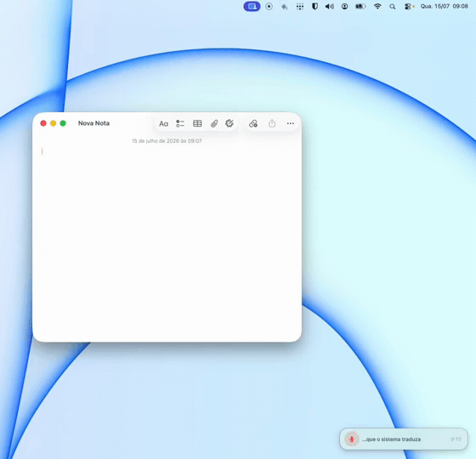Insert a checklist using the toolbar icon
Screen dimensions: 476x459
tap(180, 123)
